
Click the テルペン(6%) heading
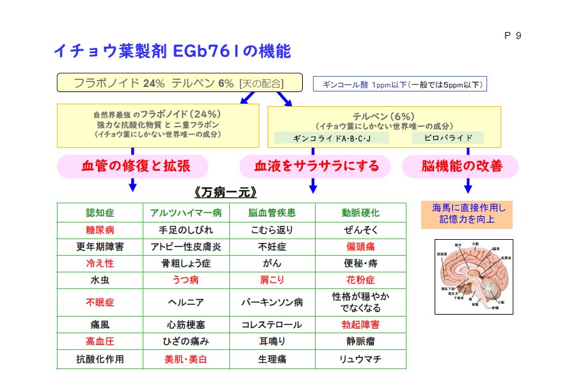[383, 116]
